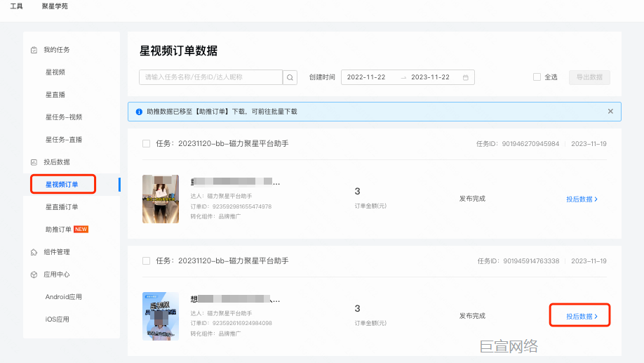
Task: Click the start date 2022-11-22 field
Action: [366, 77]
